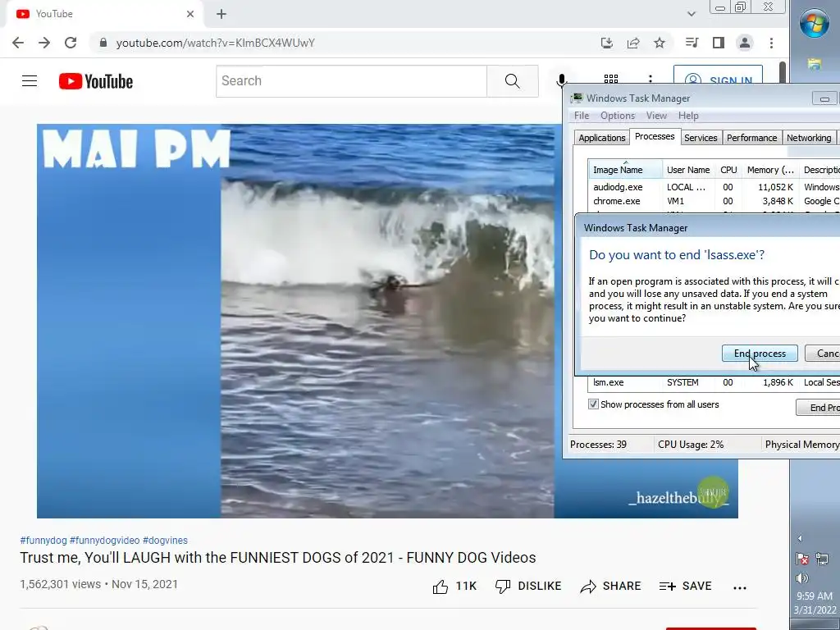The width and height of the screenshot is (840, 630).
Task: Click the network tray icon
Action: pos(822,559)
